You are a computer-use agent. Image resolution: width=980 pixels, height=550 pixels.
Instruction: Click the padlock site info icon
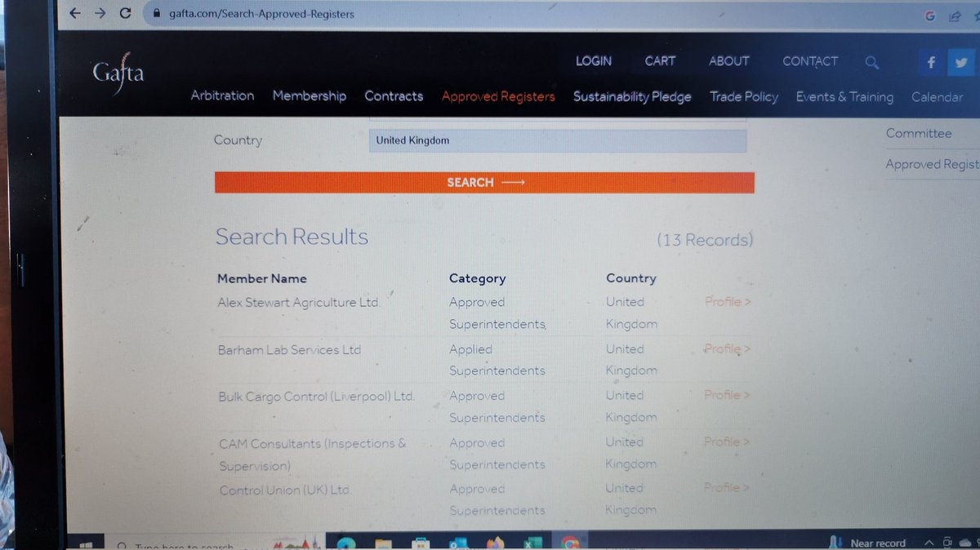point(158,14)
